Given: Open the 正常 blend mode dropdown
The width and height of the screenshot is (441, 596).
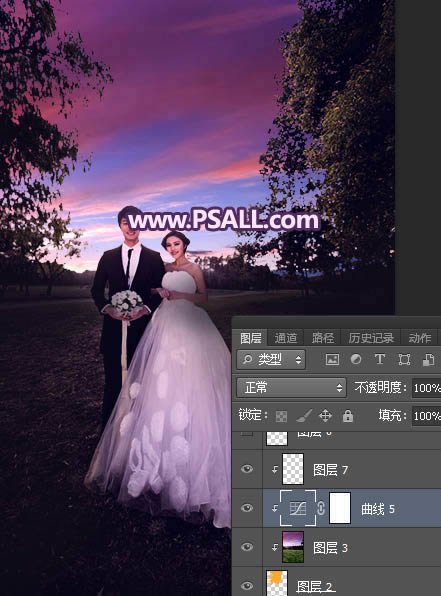Looking at the screenshot, I should click(x=291, y=388).
